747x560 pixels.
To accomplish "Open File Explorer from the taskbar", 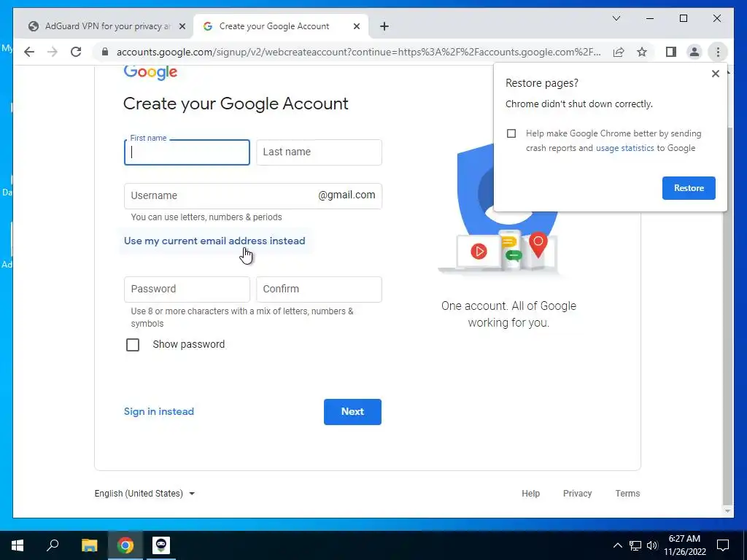I will [x=89, y=545].
